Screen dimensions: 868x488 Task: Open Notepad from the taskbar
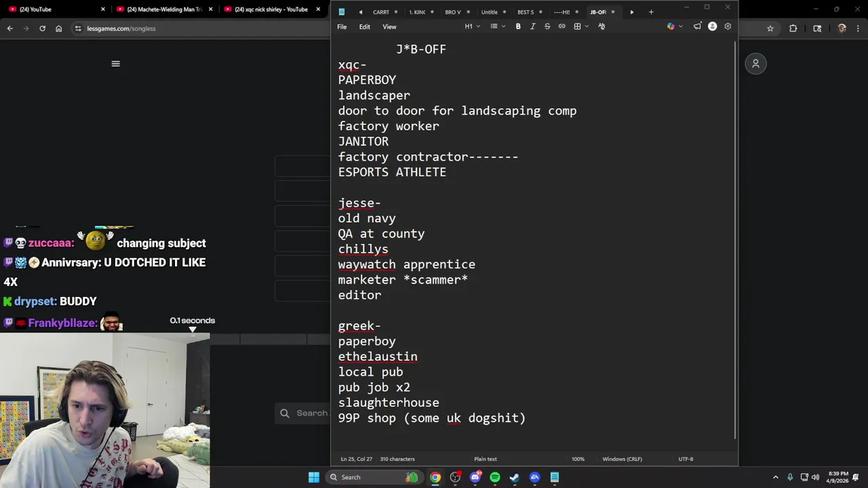point(555,477)
